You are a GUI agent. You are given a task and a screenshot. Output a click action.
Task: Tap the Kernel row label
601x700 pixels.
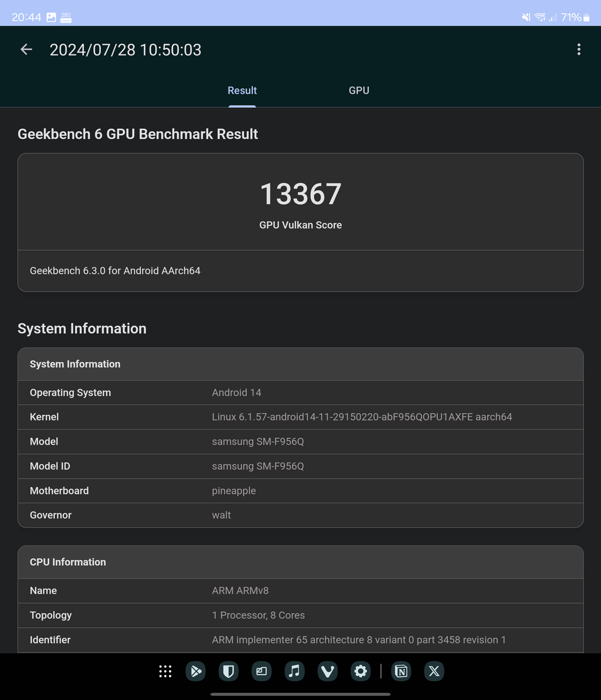(44, 417)
